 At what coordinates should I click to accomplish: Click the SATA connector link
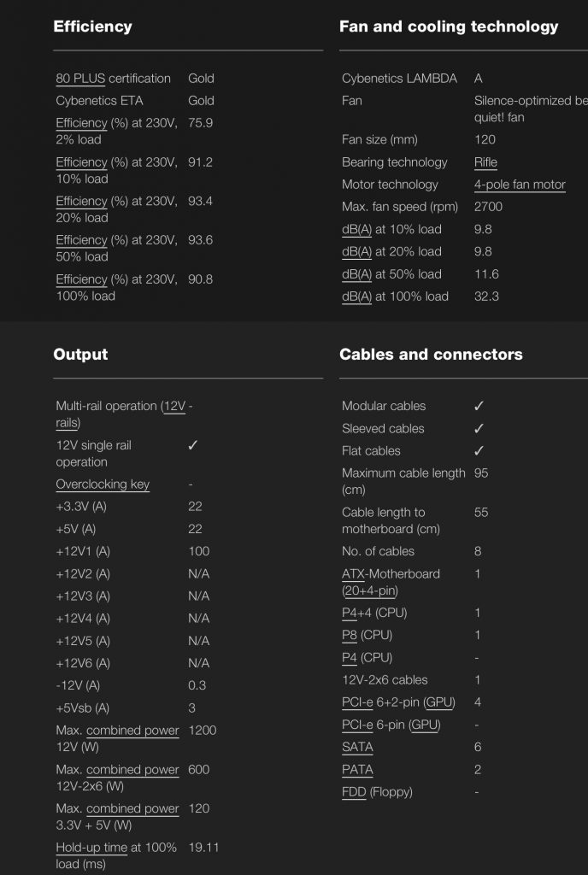pyautogui.click(x=357, y=747)
